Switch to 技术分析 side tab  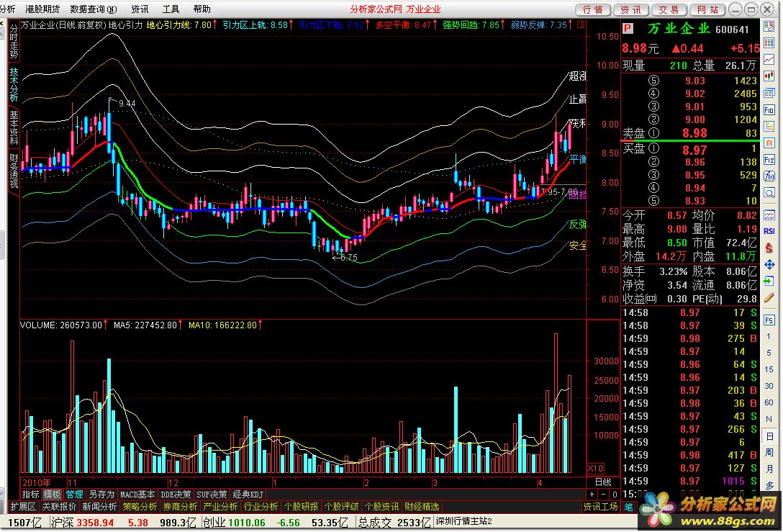pos(14,84)
